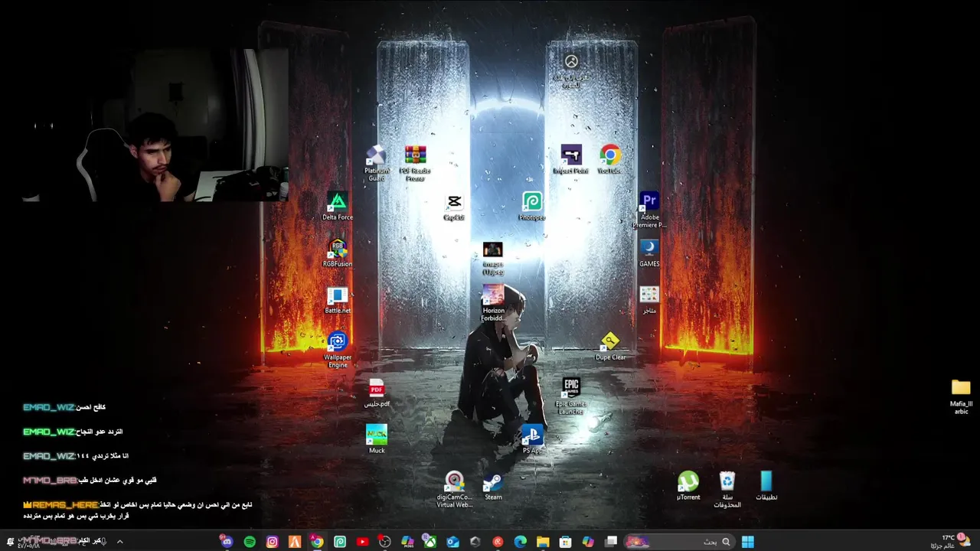
Task: Launch Adobe Premiere Pro from desktop
Action: click(649, 210)
